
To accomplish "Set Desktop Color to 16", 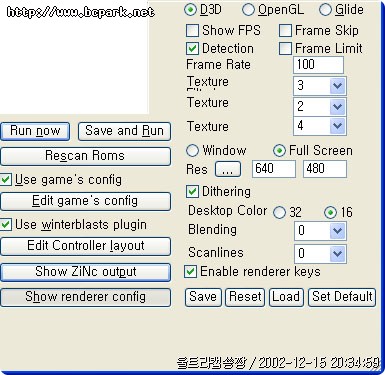I will pyautogui.click(x=330, y=212).
